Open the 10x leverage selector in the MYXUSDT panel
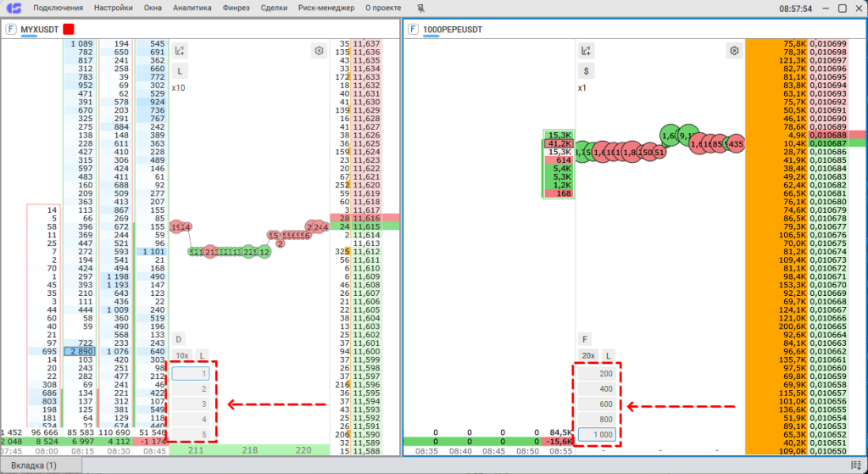868x474 pixels. [x=181, y=355]
